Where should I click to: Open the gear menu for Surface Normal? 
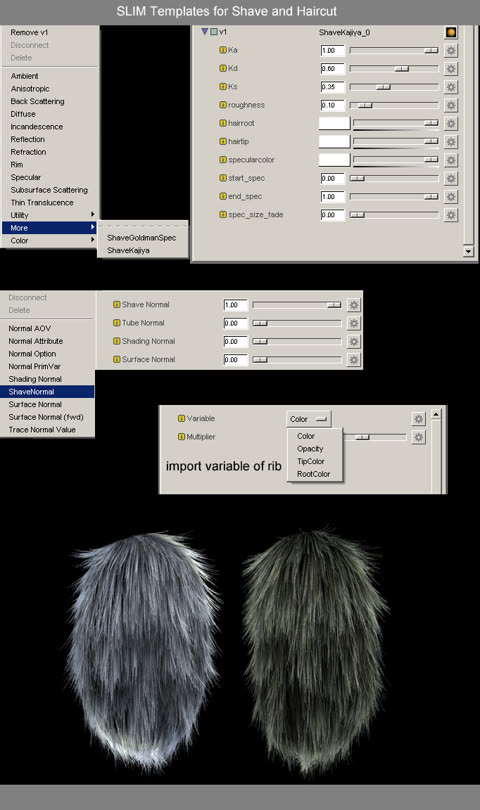tap(353, 360)
